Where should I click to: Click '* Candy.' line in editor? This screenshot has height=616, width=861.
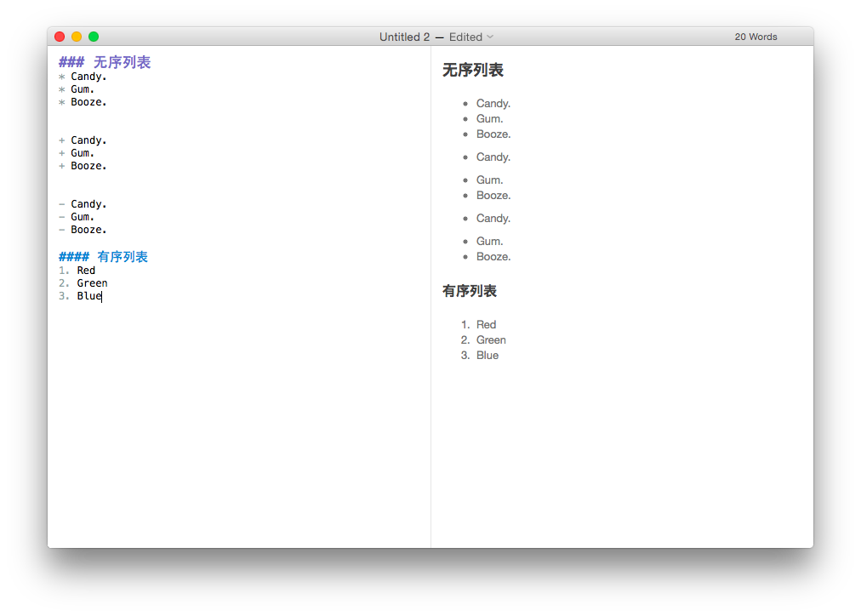tap(83, 77)
